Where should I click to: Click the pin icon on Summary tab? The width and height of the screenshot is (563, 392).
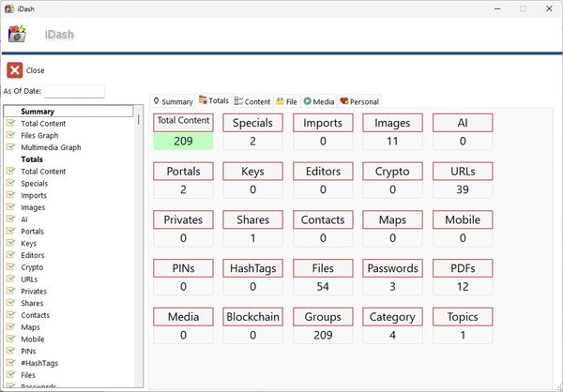157,101
